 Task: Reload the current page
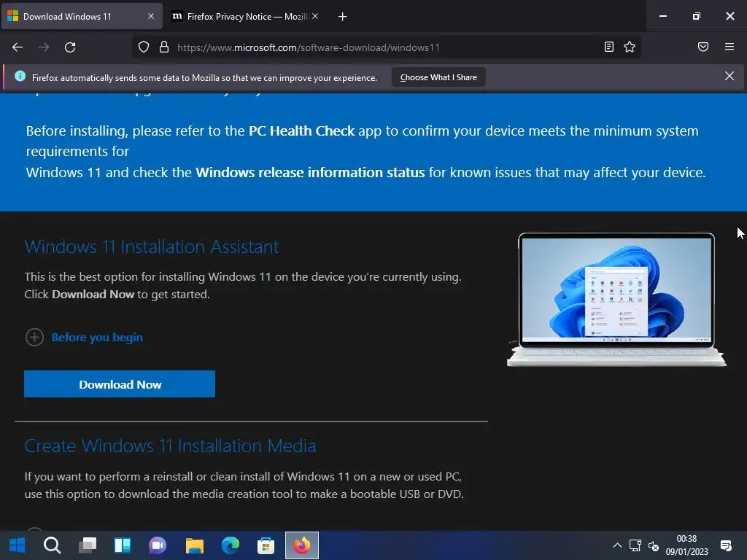70,47
